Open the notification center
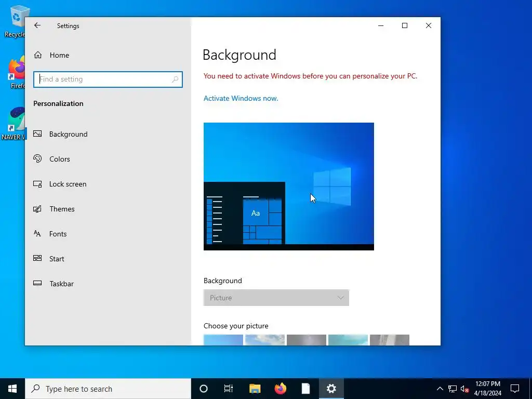532x399 pixels. [515, 389]
